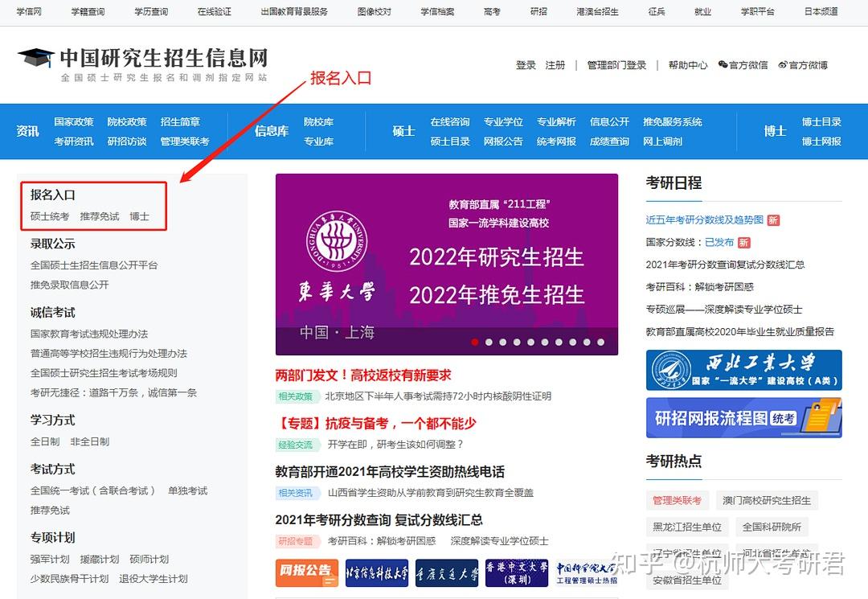Open the 西北工业大学 banner ad

[743, 370]
